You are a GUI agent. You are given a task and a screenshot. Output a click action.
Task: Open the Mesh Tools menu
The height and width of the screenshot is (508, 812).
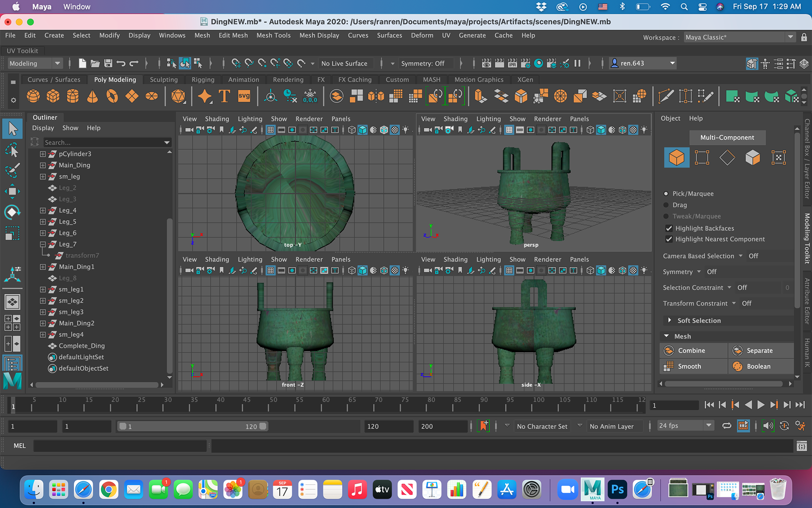(x=273, y=36)
